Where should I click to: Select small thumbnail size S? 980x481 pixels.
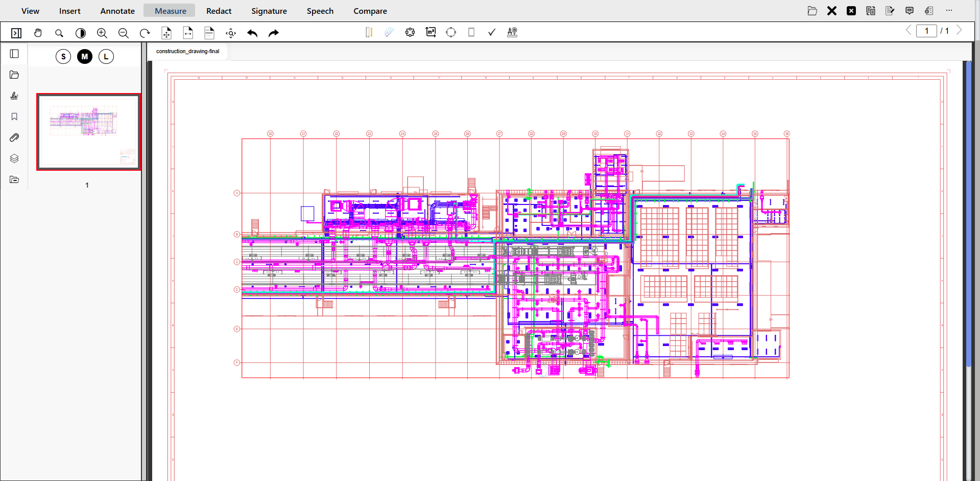point(63,57)
